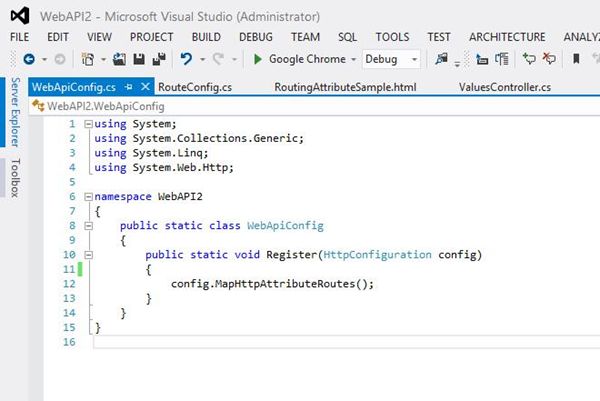Open the PROJECT menu
The image size is (600, 401).
point(152,37)
